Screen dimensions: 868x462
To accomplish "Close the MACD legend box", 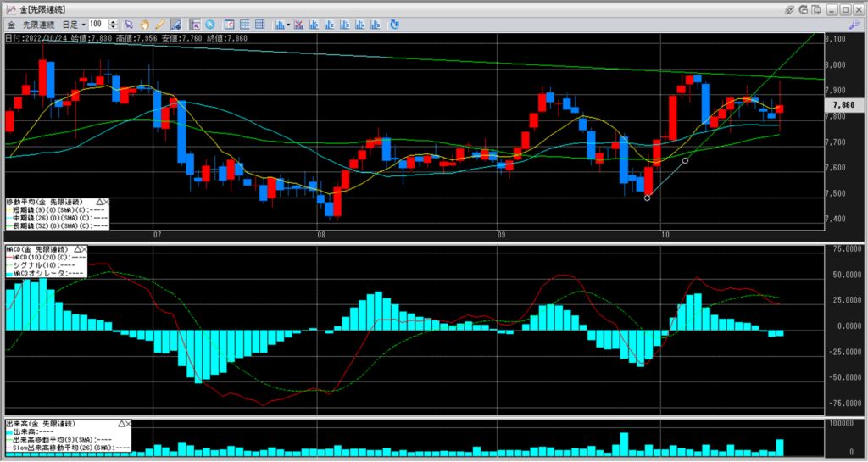I will point(86,249).
